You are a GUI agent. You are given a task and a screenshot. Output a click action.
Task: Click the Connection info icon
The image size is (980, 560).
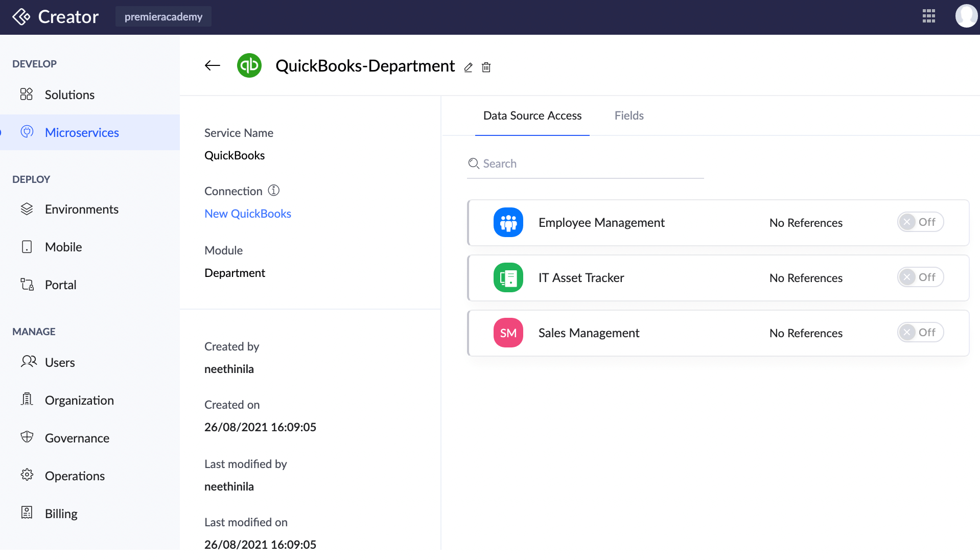(x=274, y=191)
